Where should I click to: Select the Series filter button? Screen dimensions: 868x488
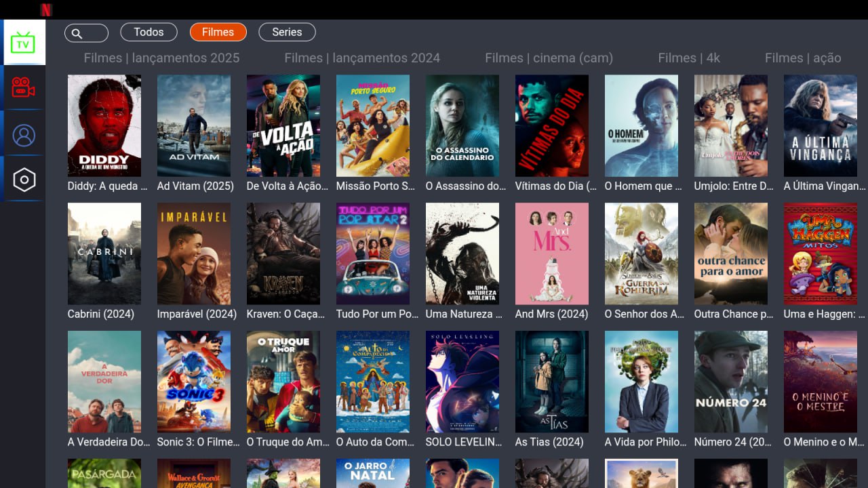(287, 32)
